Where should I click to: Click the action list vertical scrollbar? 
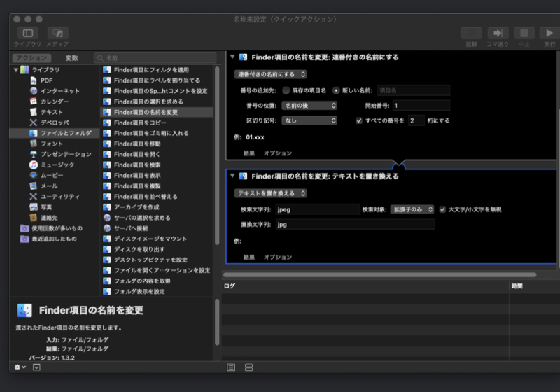pos(217,155)
